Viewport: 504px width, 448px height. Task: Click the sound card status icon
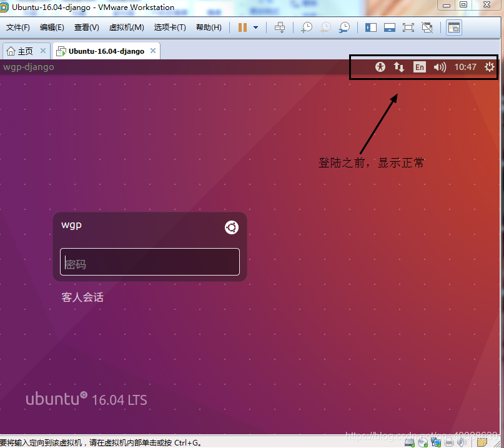(462, 443)
